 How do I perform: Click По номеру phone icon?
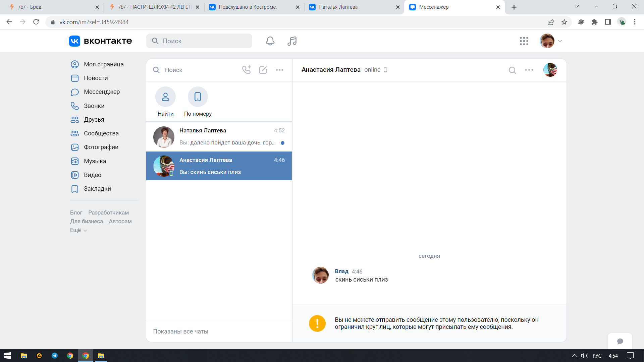pos(198,97)
